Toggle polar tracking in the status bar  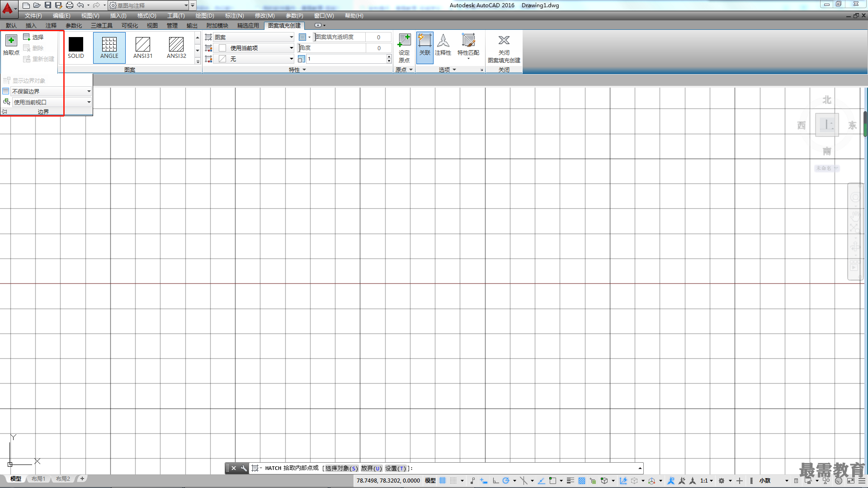point(506,481)
